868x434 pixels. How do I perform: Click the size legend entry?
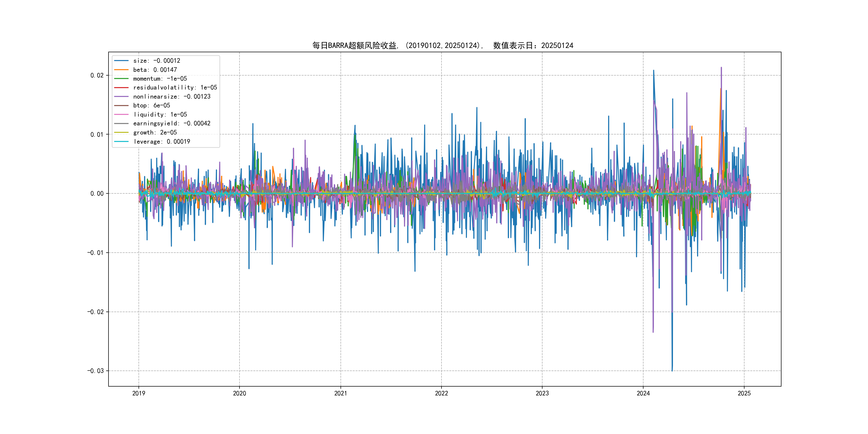[156, 61]
